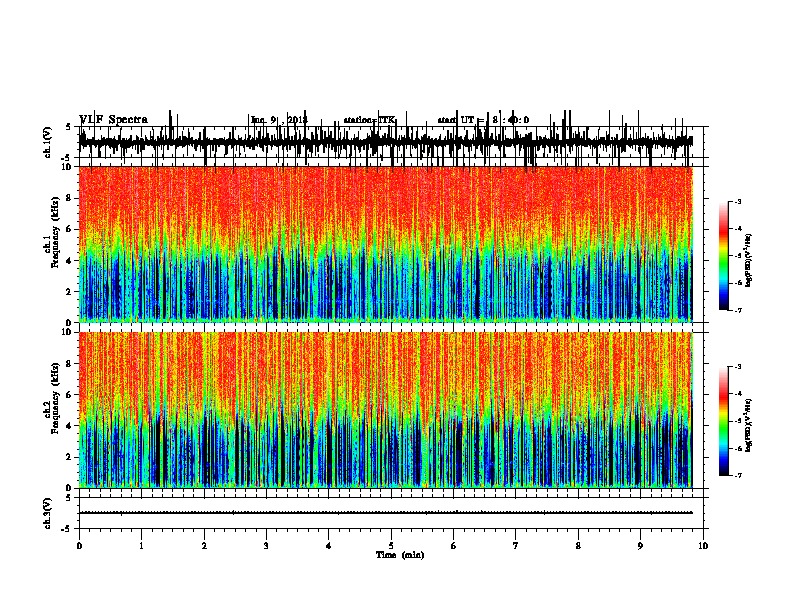The width and height of the screenshot is (792, 612).
Task: Select the date label in the header
Action: [x=279, y=120]
